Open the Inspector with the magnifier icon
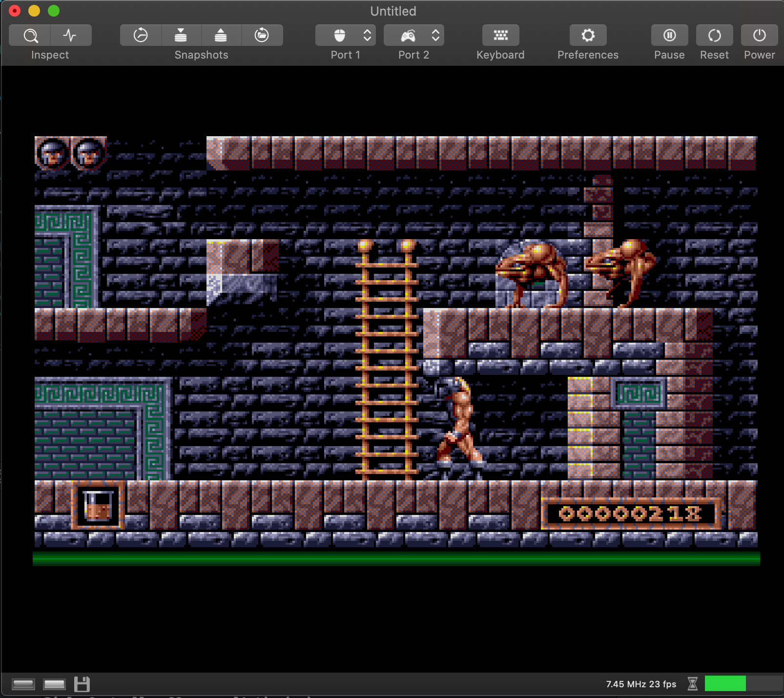This screenshot has height=698, width=784. (30, 35)
